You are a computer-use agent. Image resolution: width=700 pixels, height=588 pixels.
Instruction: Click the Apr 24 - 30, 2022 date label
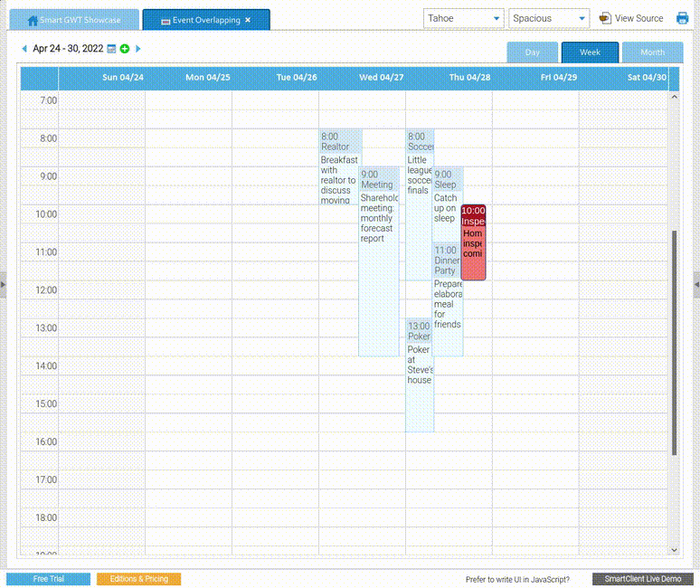[x=68, y=49]
